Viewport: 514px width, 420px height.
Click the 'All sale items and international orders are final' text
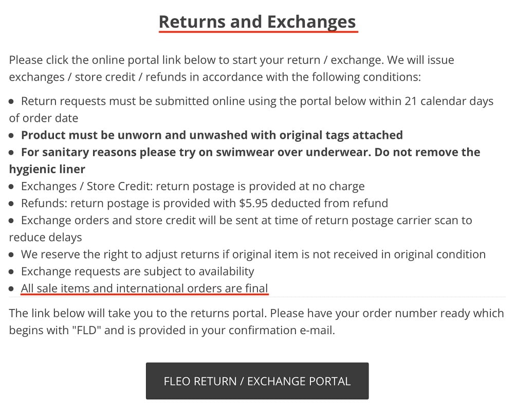pos(144,288)
